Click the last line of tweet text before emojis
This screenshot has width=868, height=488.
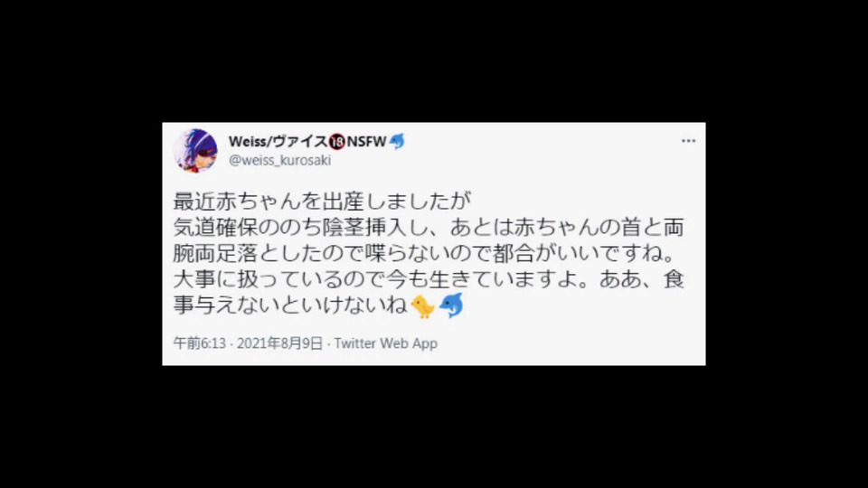click(x=290, y=305)
